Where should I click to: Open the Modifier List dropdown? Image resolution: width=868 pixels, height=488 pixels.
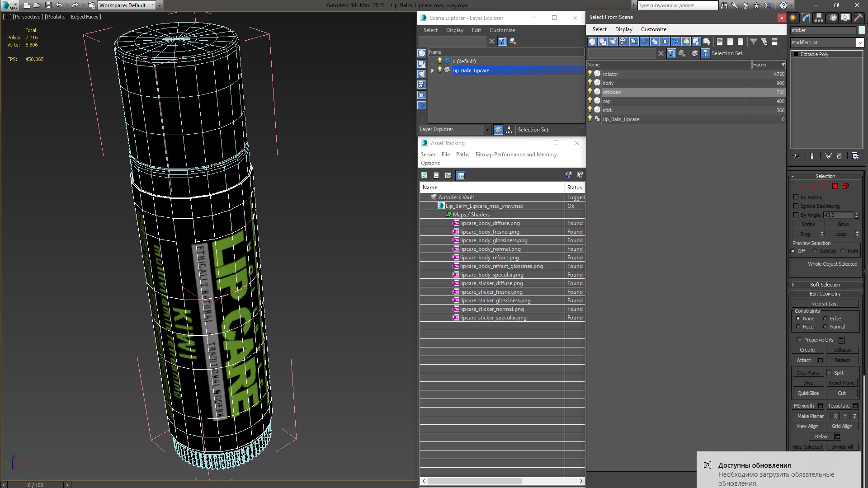[859, 42]
